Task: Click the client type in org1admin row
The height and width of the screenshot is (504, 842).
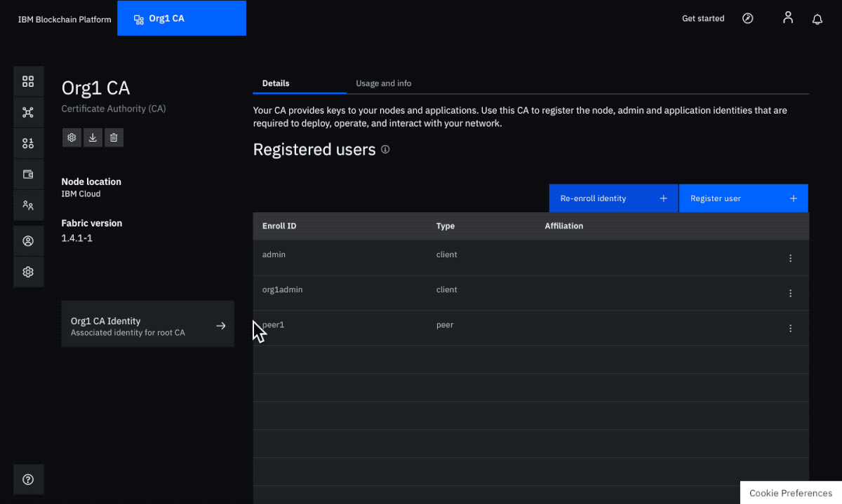Action: [447, 290]
